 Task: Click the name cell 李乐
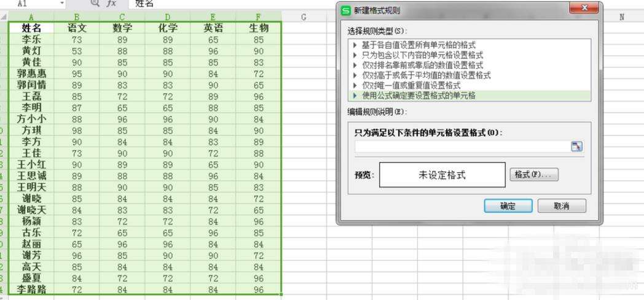31,40
